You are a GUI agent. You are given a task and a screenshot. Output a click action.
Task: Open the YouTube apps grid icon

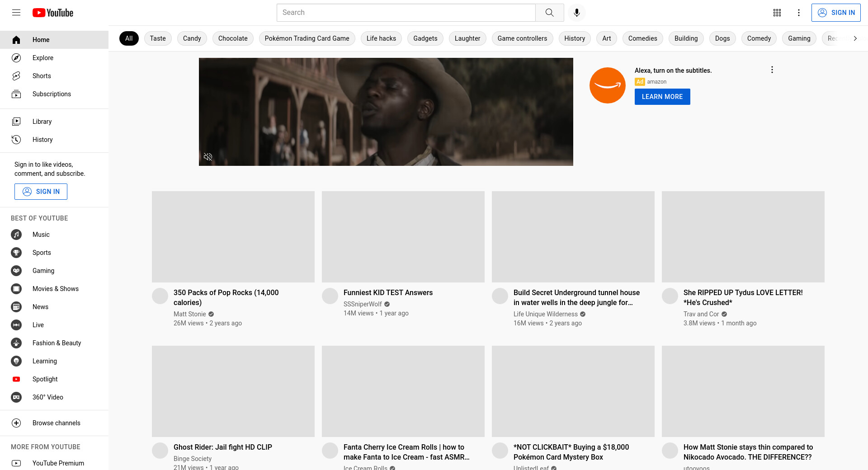pyautogui.click(x=777, y=13)
